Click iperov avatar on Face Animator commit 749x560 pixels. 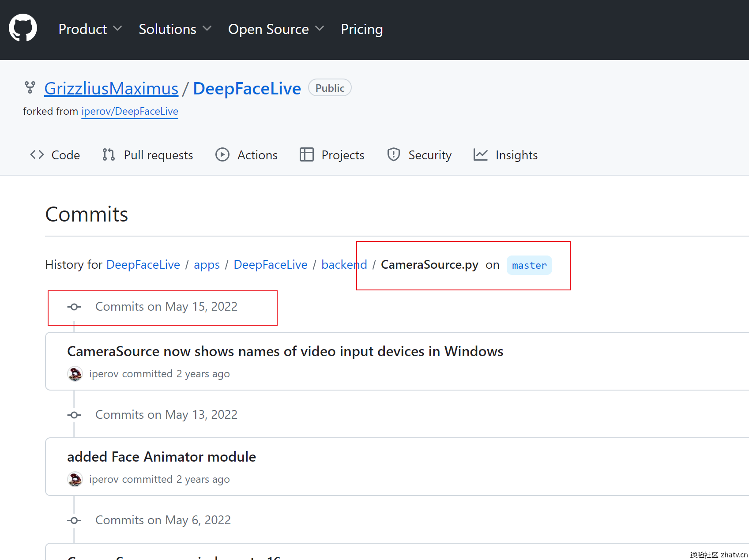tap(75, 479)
